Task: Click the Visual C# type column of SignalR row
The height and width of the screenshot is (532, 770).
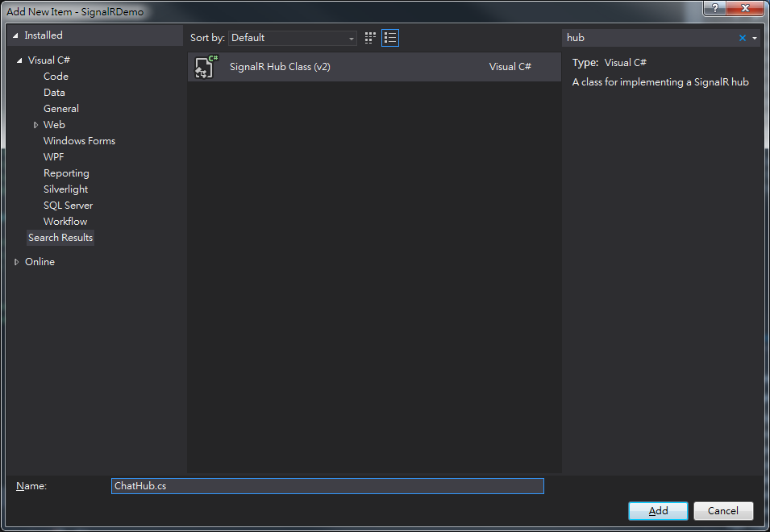Action: [510, 67]
